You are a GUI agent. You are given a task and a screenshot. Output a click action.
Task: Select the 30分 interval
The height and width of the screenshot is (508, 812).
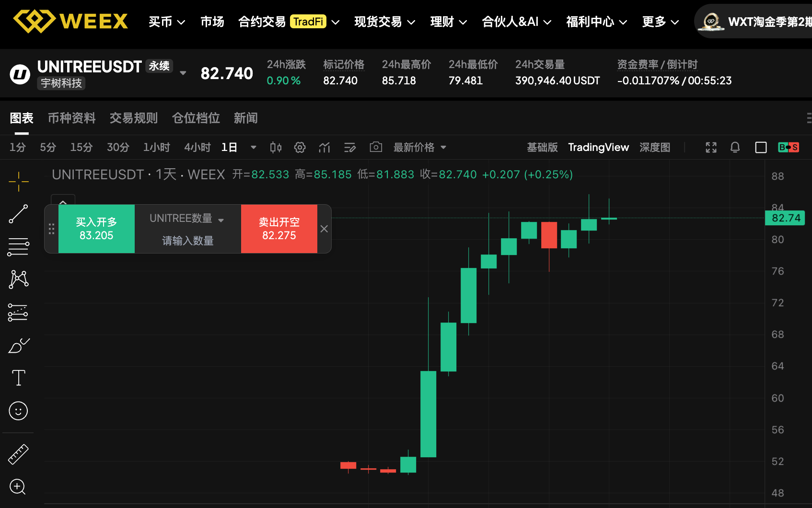coord(118,147)
